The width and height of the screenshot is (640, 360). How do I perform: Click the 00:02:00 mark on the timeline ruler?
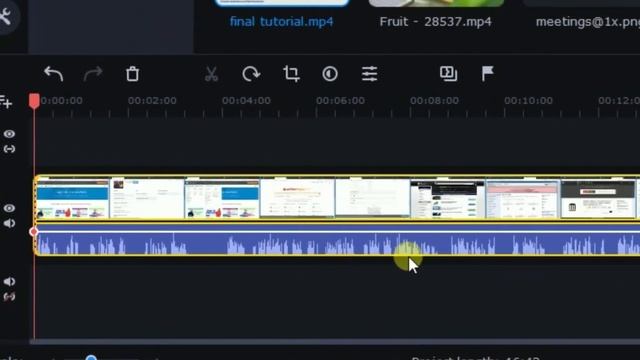click(x=152, y=100)
